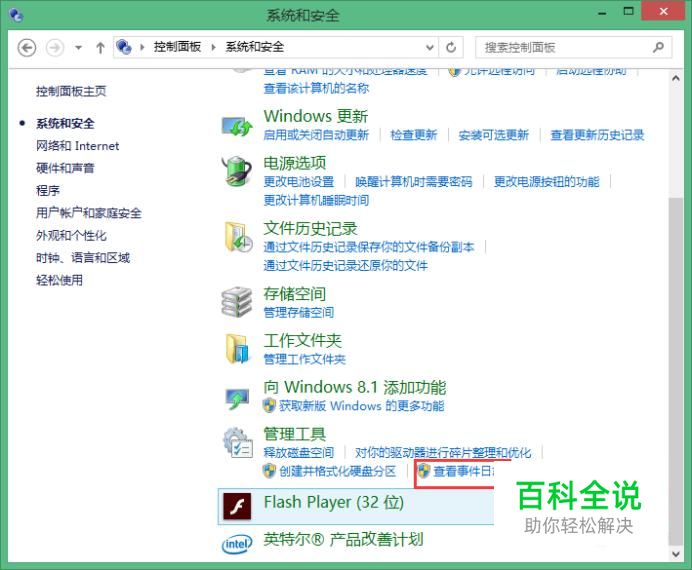Open 控制面板主页 in the sidebar
The image size is (692, 570).
pyautogui.click(x=71, y=91)
